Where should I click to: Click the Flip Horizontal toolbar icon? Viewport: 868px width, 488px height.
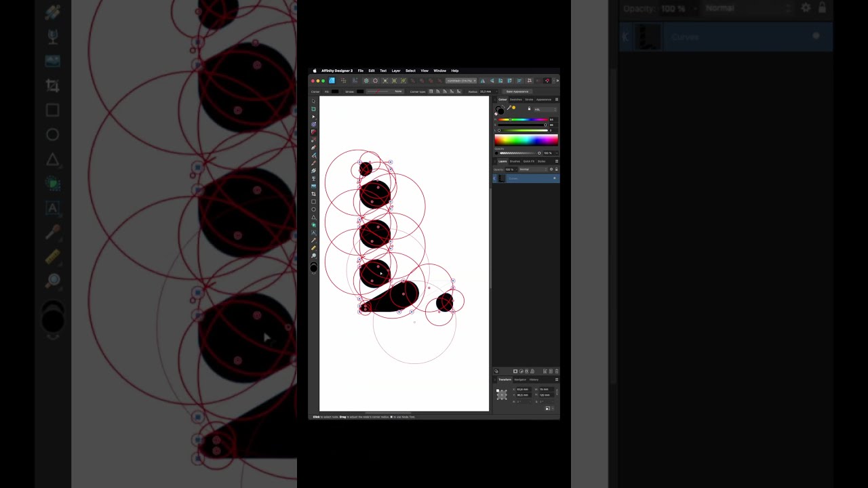(483, 81)
